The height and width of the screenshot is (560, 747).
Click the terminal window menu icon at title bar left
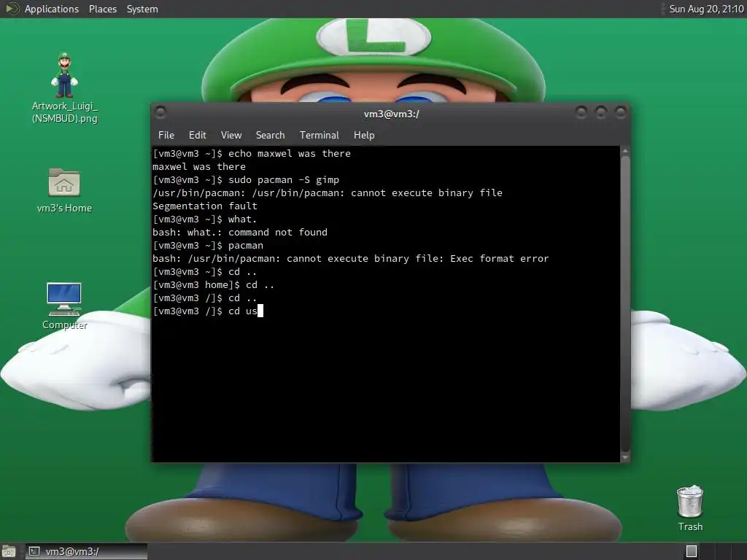160,112
